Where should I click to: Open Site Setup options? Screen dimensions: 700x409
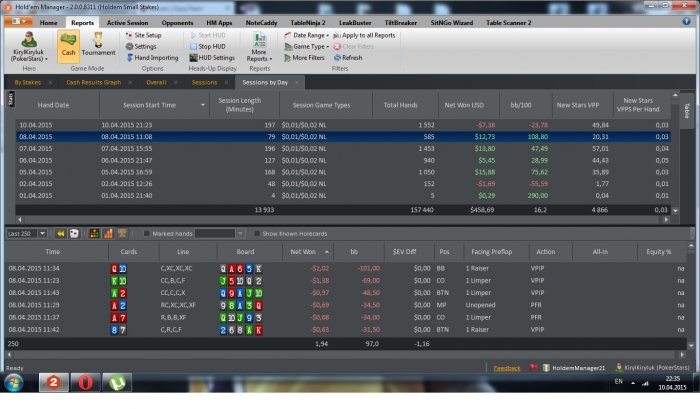coord(143,35)
